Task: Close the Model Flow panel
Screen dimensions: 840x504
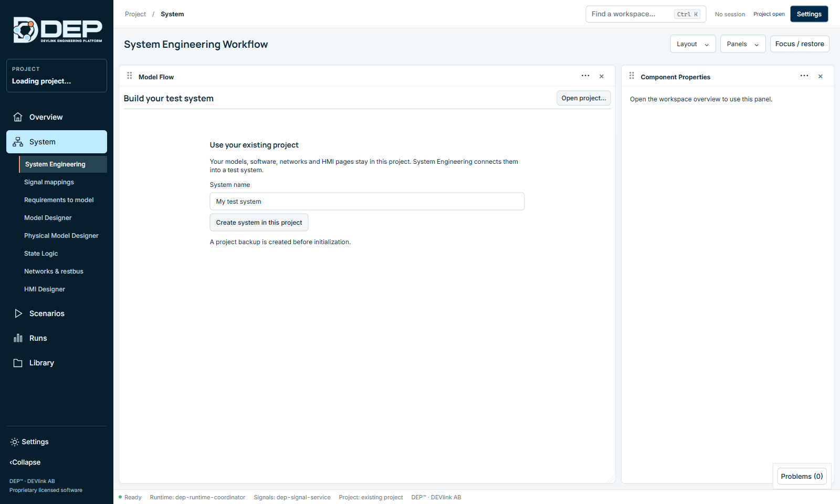Action: click(x=602, y=77)
